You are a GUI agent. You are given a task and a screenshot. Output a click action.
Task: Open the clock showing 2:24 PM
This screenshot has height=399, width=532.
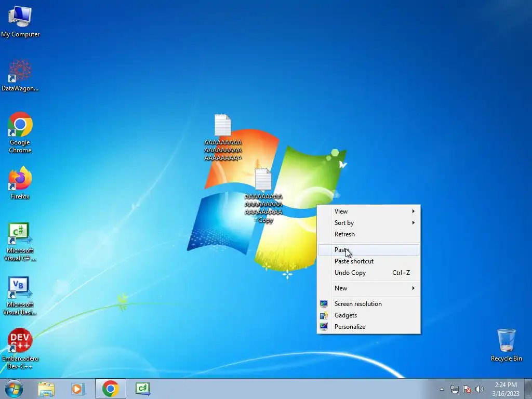506,389
